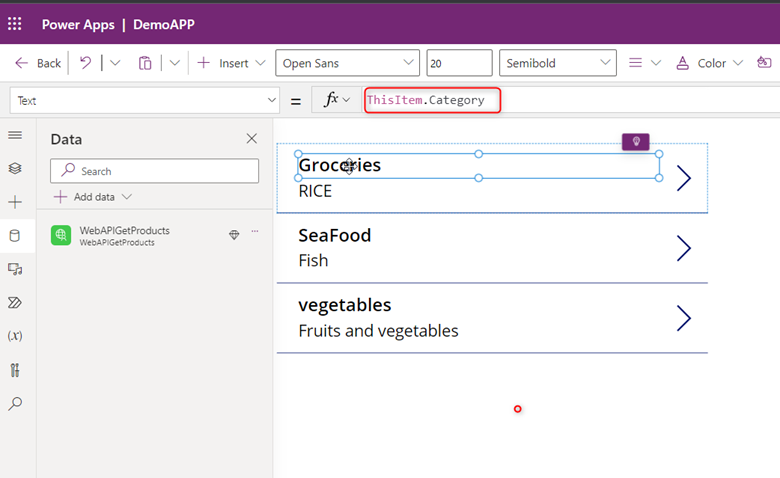Expand the Open Sans font dropdown
Viewport: 780px width, 478px height.
(x=347, y=63)
